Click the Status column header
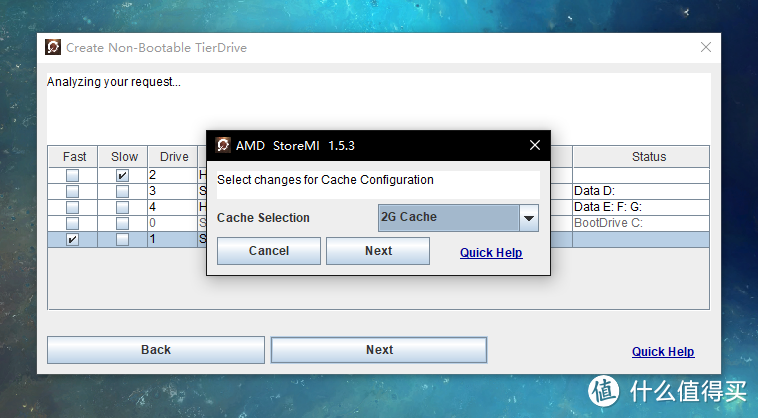Screen dimensions: 758x418 pyautogui.click(x=641, y=157)
